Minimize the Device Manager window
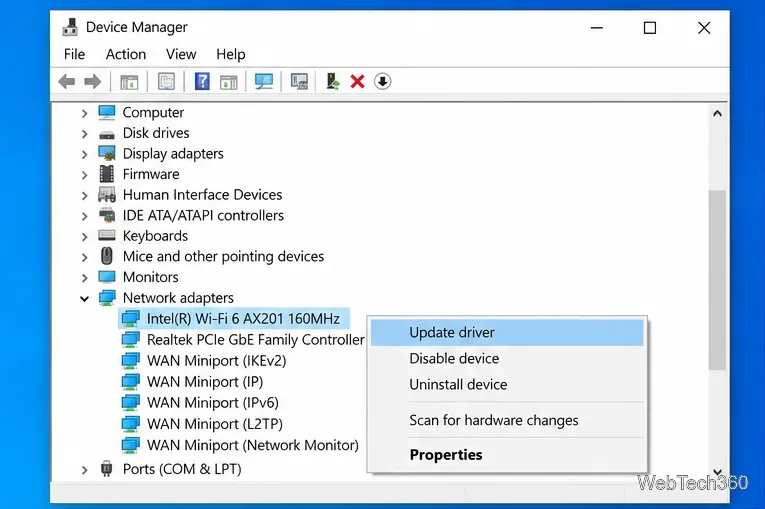 (597, 28)
